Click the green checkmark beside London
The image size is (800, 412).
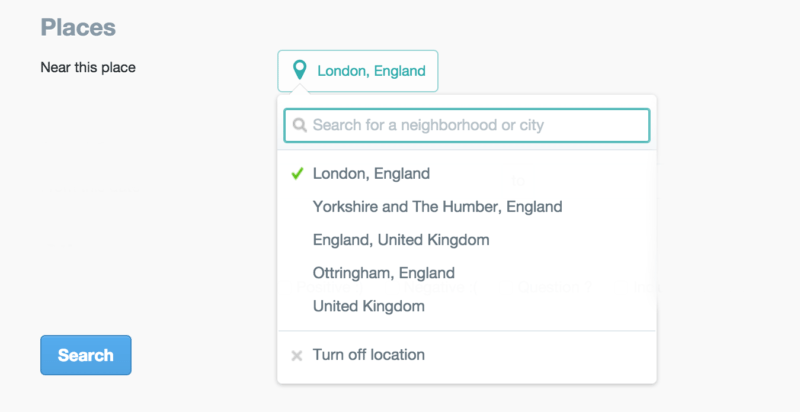pos(297,174)
